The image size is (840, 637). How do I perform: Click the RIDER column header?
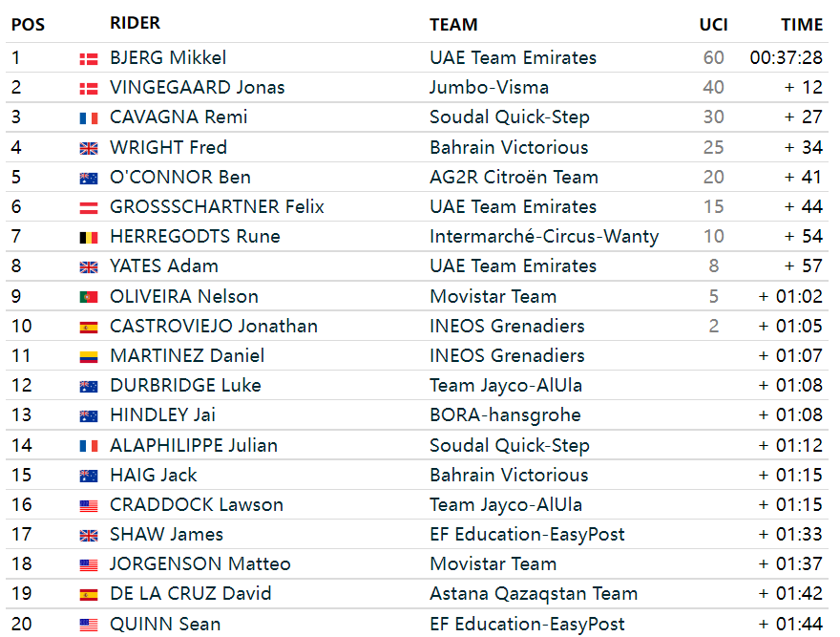point(135,23)
